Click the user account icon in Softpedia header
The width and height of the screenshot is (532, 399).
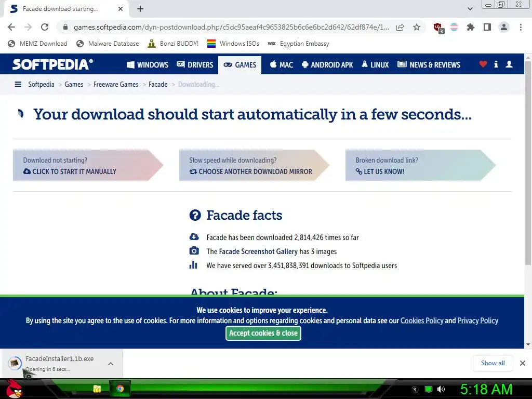point(509,64)
